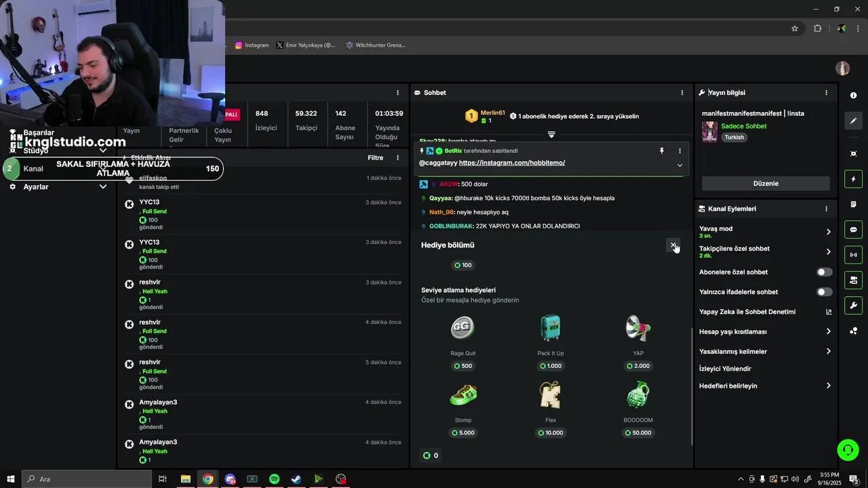Open File Explorer from the taskbar
Viewport: 868px width, 488px height.
[x=185, y=479]
